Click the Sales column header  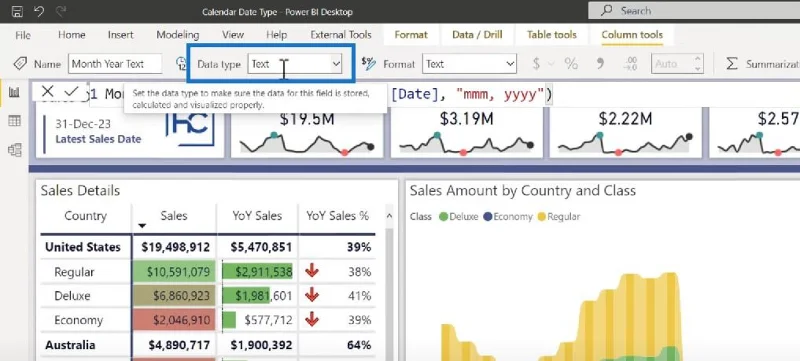point(173,216)
